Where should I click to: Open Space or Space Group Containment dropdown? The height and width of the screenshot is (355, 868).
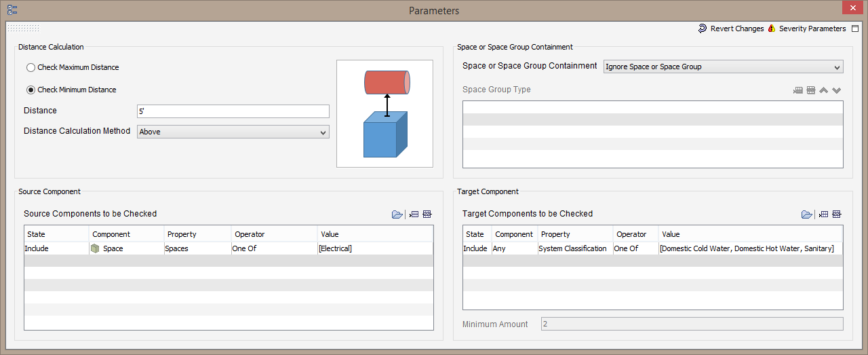tap(724, 67)
